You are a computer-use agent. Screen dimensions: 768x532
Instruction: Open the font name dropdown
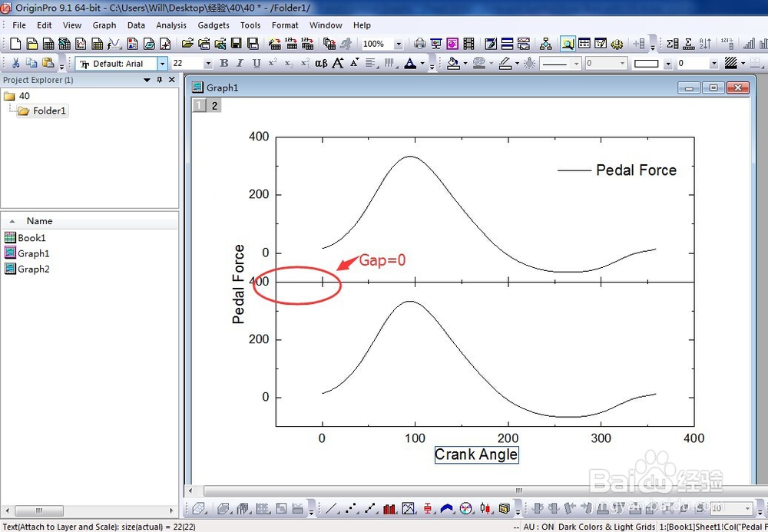(162, 63)
